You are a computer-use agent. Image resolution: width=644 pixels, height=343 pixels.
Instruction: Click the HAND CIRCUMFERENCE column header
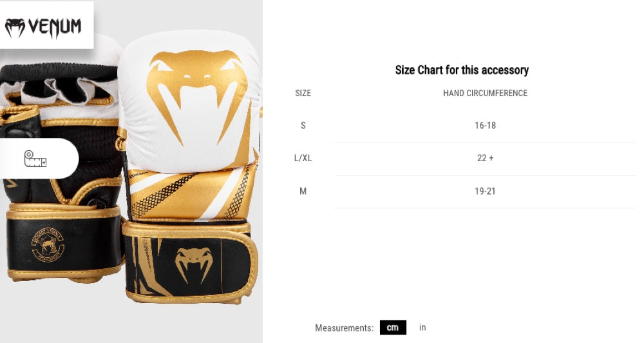tap(485, 93)
